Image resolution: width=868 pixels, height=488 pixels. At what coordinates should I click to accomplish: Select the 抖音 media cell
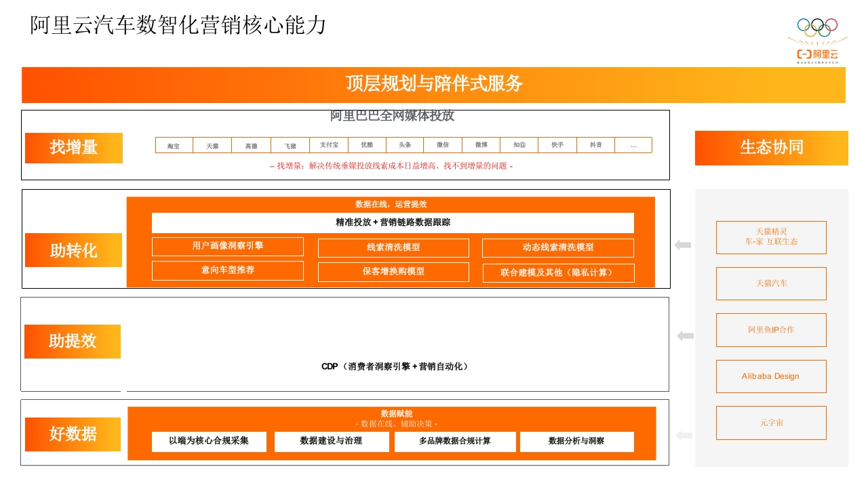pyautogui.click(x=596, y=145)
